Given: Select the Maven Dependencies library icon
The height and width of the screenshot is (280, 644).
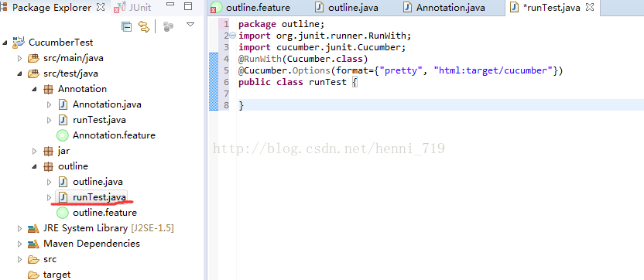Looking at the screenshot, I should coord(33,244).
